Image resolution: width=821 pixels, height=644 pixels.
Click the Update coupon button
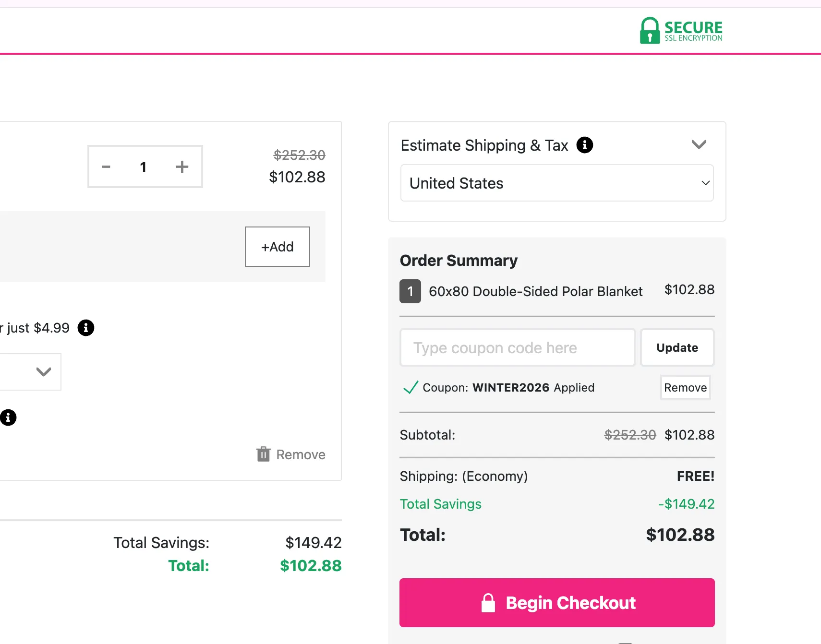[677, 348]
